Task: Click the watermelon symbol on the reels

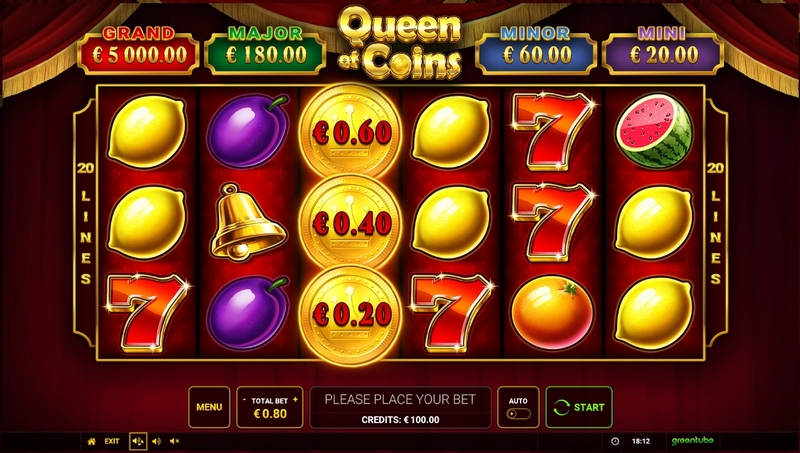Action: tap(655, 131)
